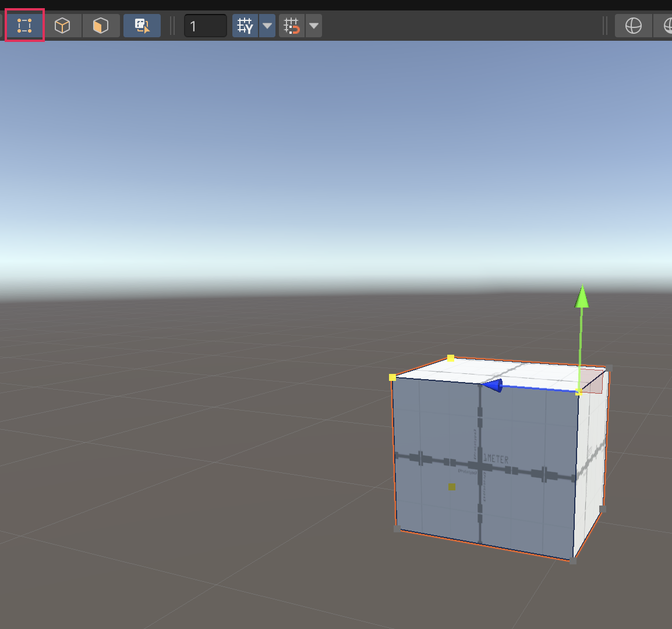Click the grid size field showing 1
Viewport: 672px width, 629px height.
205,26
